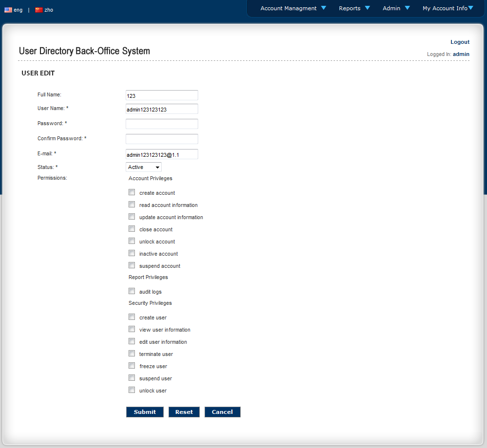Click the arrow icon beside Account Managment
Viewport: 487px width, 448px height.
coord(324,8)
